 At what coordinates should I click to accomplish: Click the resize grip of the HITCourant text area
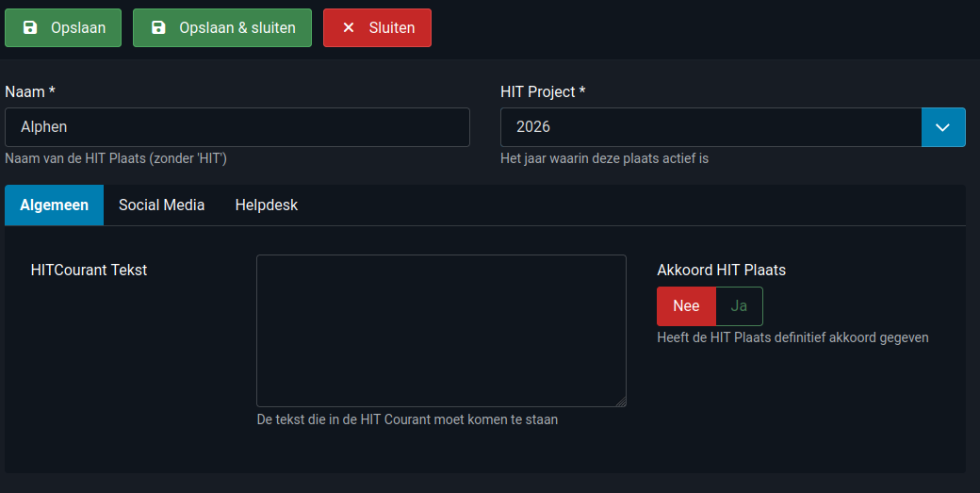click(621, 402)
